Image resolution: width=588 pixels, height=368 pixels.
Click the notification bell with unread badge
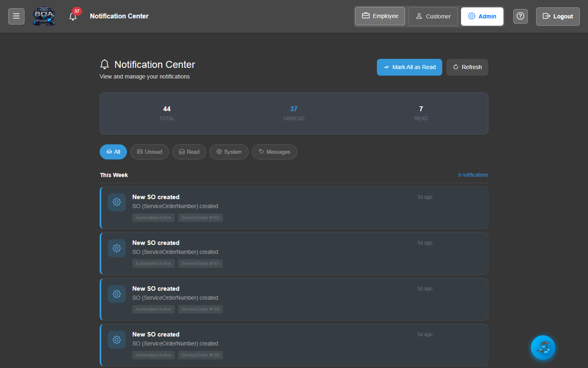coord(73,16)
